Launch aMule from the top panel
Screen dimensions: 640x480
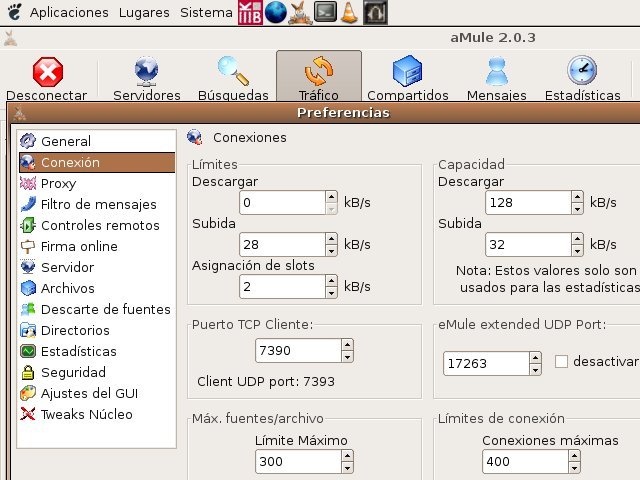[x=300, y=12]
